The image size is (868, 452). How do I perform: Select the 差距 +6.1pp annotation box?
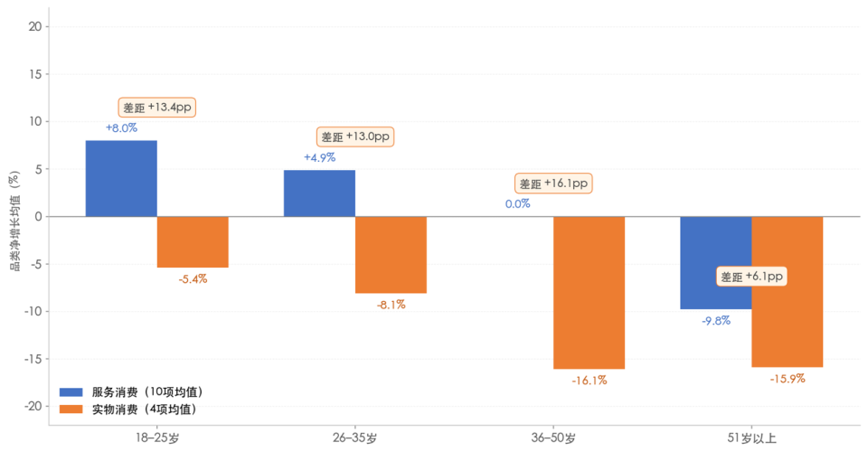751,277
